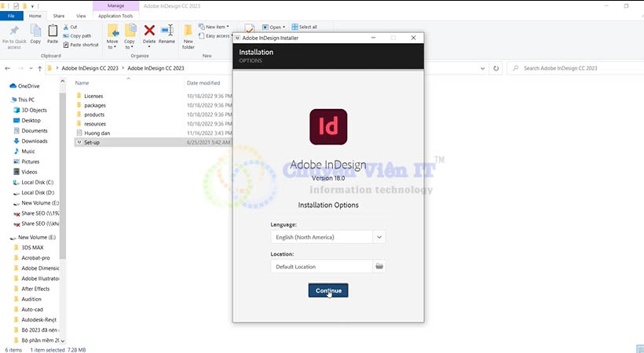
Task: Select the Manage contextual tab
Action: click(x=115, y=5)
